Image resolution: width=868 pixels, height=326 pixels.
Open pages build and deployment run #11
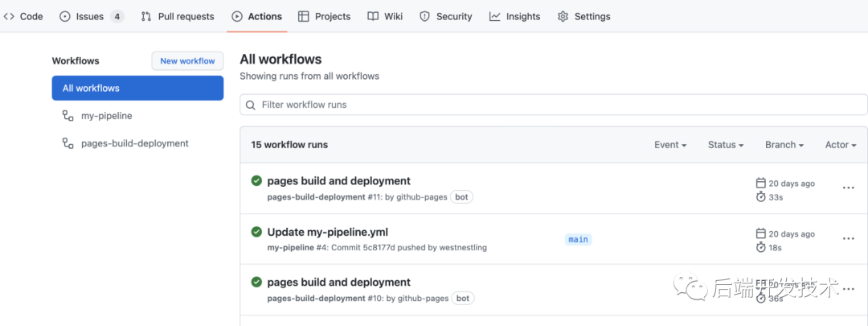(339, 181)
